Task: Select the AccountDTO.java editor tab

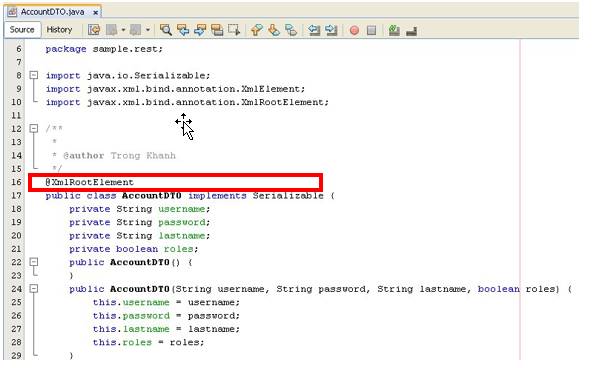Action: [52, 12]
